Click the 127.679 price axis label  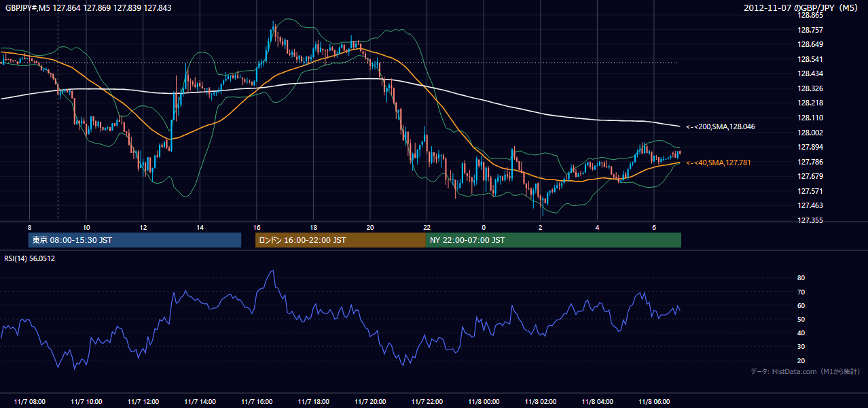(x=809, y=176)
